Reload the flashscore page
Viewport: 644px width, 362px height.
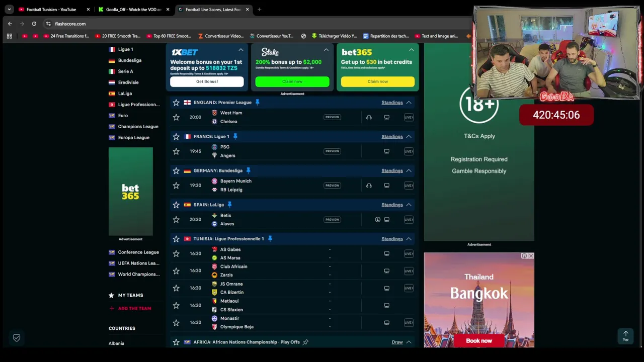tap(34, 24)
